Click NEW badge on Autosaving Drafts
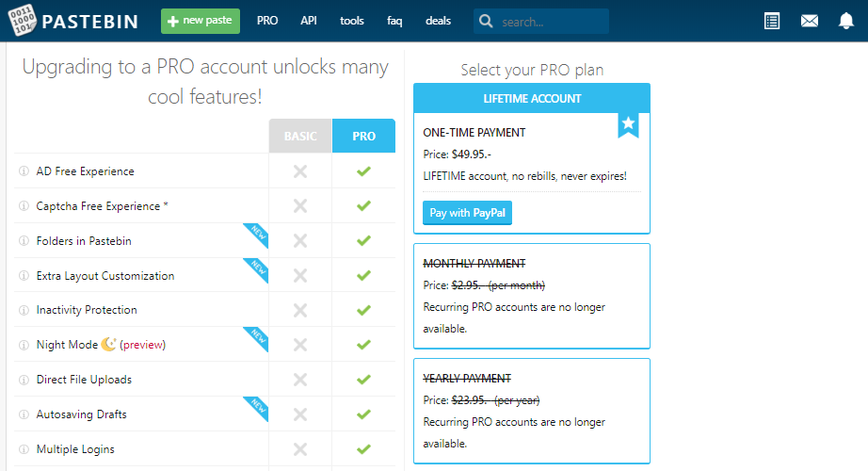Viewport: 868px width, 471px height. pos(258,407)
